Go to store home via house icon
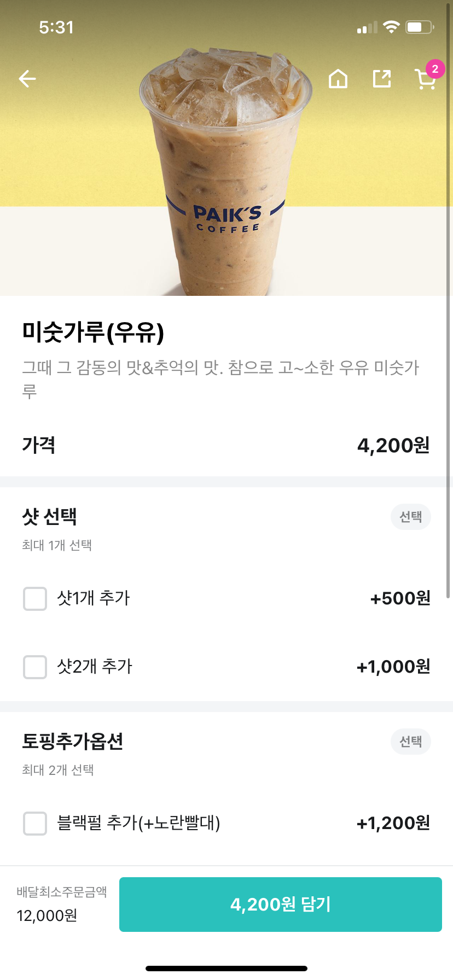Screen dimensions: 453x980 coord(338,79)
